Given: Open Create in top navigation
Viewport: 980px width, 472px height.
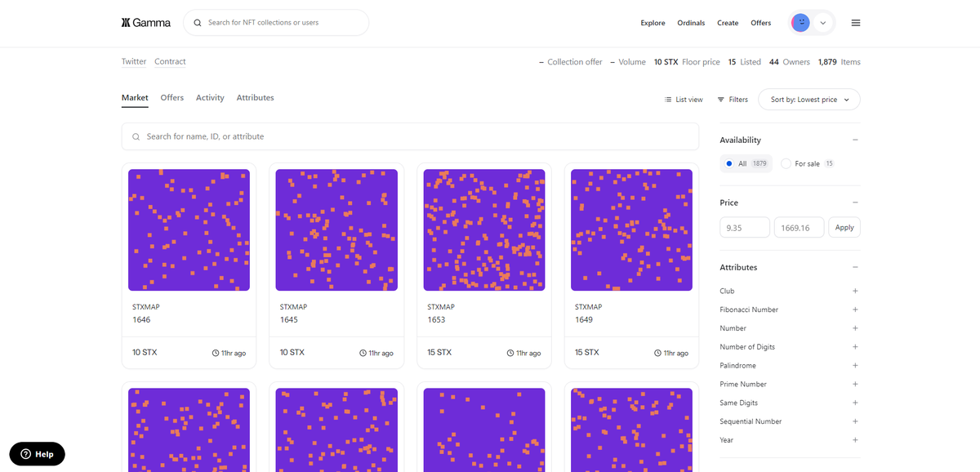Looking at the screenshot, I should [728, 23].
